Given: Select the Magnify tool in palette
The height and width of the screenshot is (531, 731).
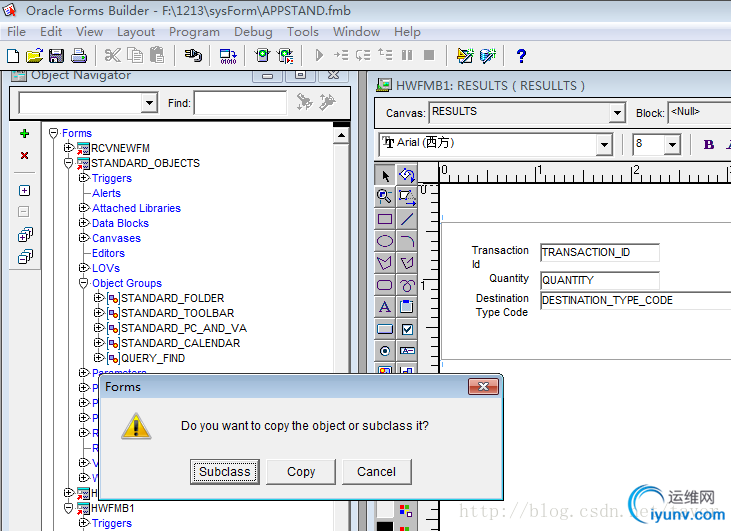Looking at the screenshot, I should coord(385,196).
